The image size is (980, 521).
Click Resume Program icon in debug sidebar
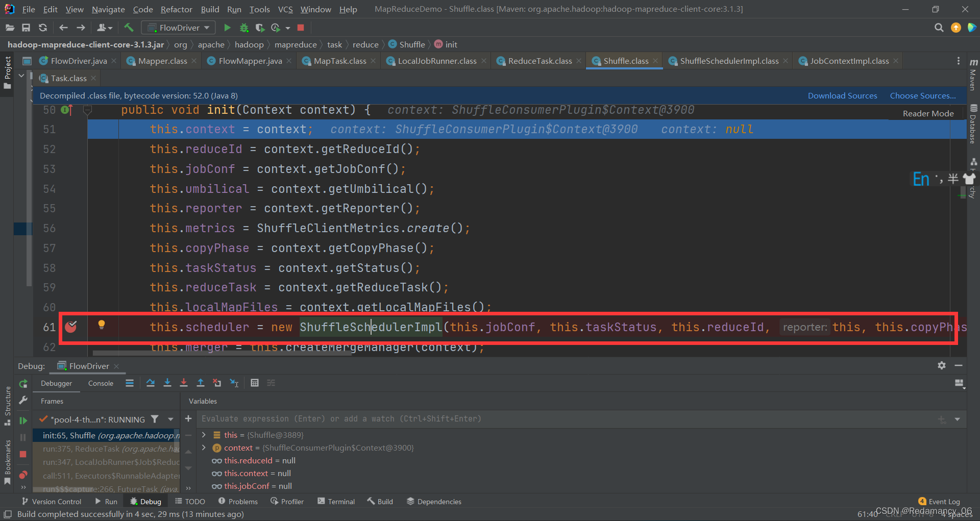tap(23, 420)
